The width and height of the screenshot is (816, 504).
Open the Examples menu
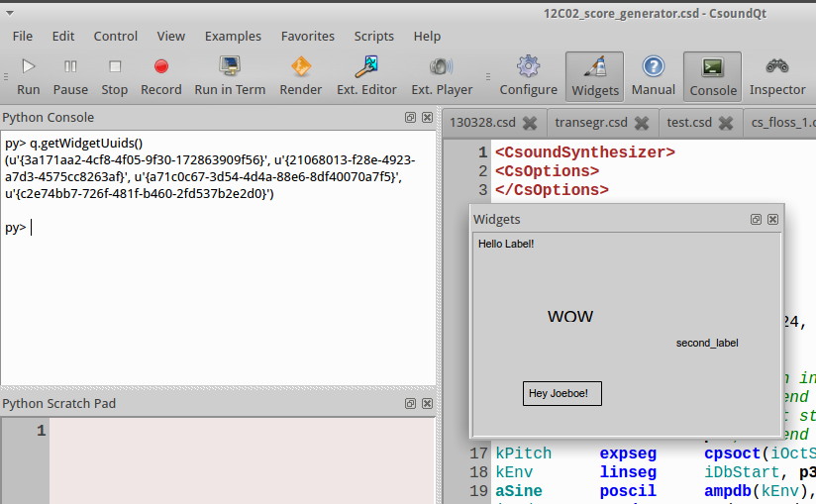pyautogui.click(x=233, y=36)
